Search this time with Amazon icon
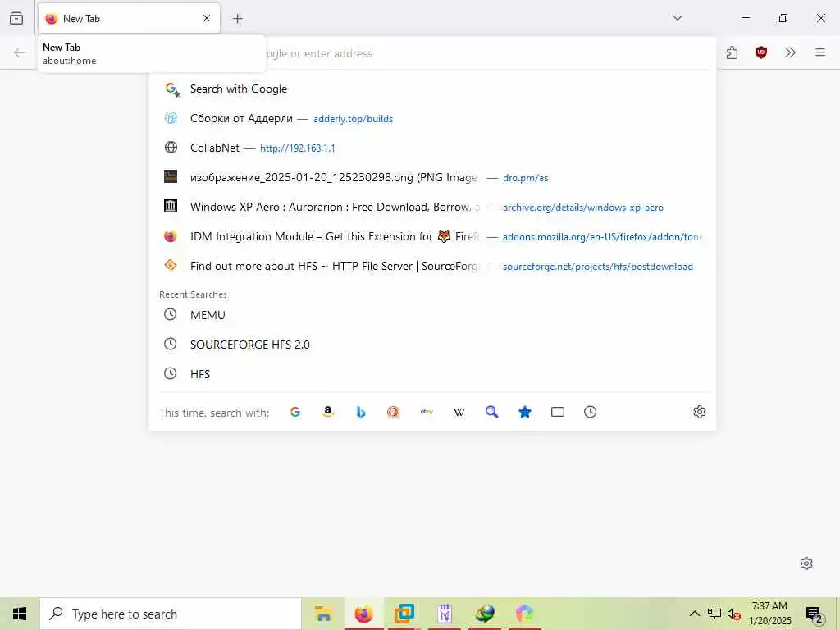The width and height of the screenshot is (840, 630). pyautogui.click(x=328, y=412)
